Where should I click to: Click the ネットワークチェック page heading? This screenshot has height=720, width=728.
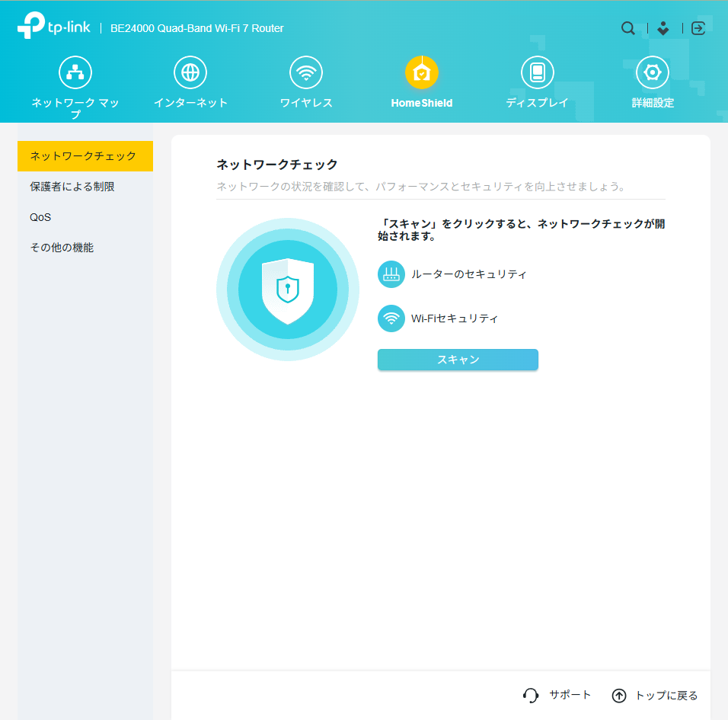pos(277,165)
